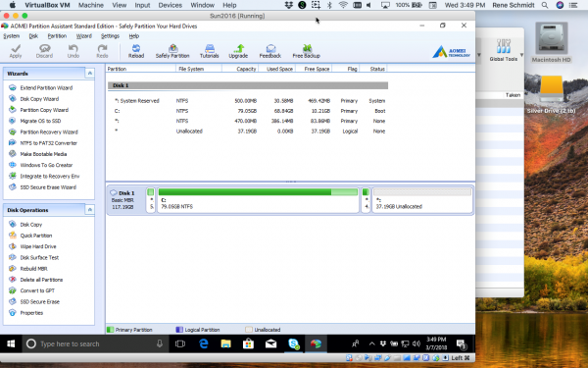Open Tutorials from the toolbar
Screen dimensions: 588x368
pos(210,51)
